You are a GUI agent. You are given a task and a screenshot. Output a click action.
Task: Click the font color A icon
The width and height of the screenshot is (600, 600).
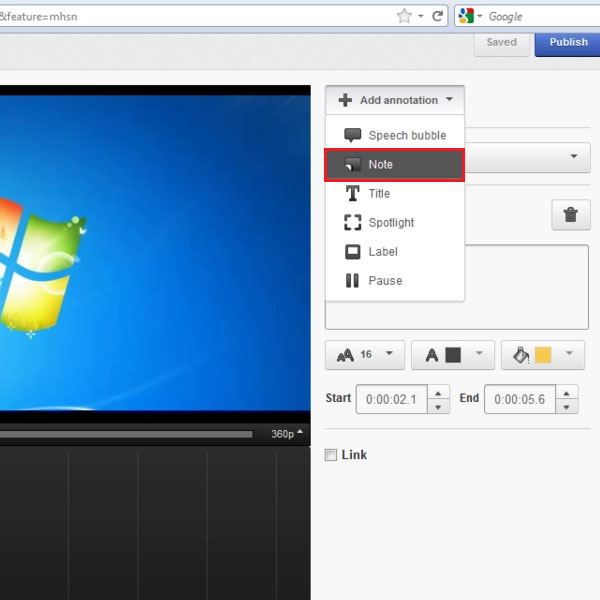tap(432, 355)
